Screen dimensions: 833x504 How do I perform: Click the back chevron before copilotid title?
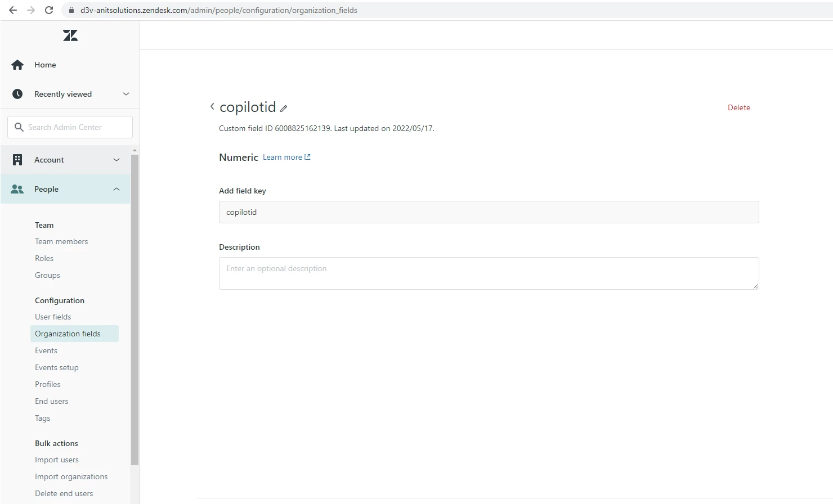(x=212, y=106)
